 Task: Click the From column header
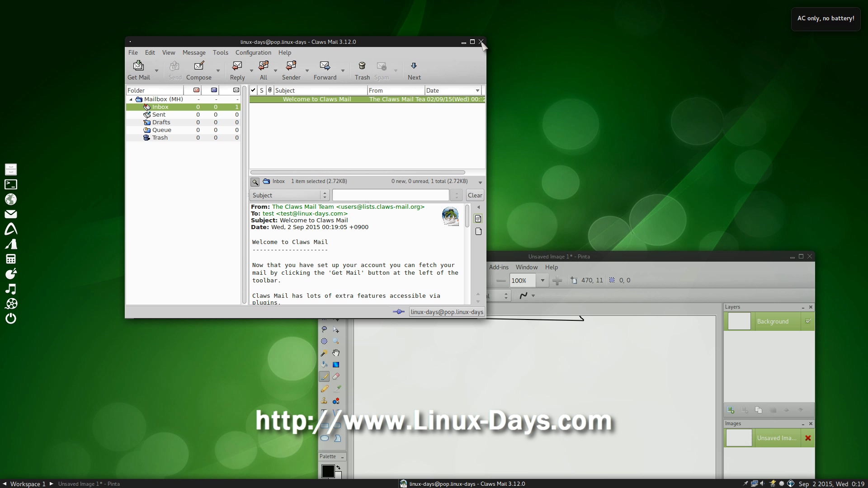[x=396, y=90]
